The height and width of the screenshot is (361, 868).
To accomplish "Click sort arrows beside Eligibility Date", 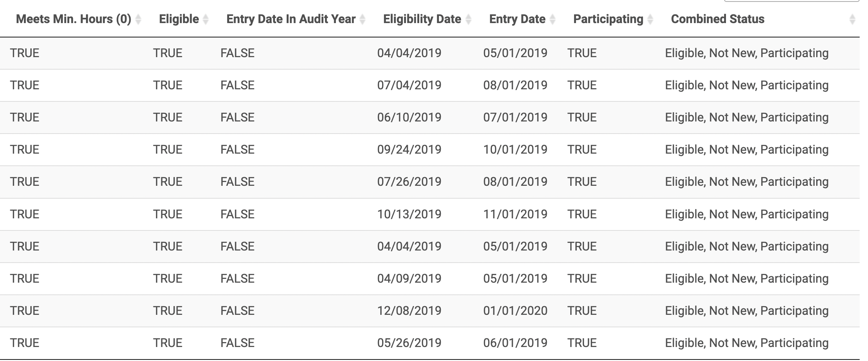I will click(468, 19).
